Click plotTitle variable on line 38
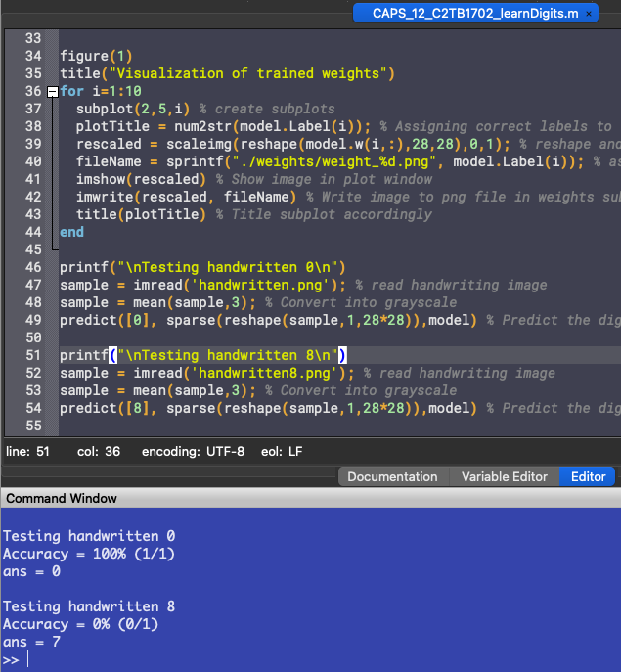Screen dimensions: 621x672 pyautogui.click(x=112, y=126)
